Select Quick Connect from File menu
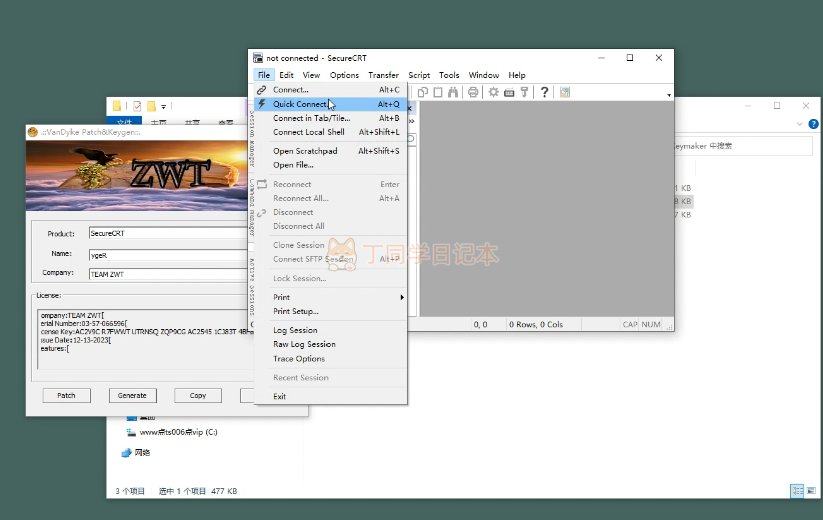The image size is (823, 520). click(x=300, y=104)
